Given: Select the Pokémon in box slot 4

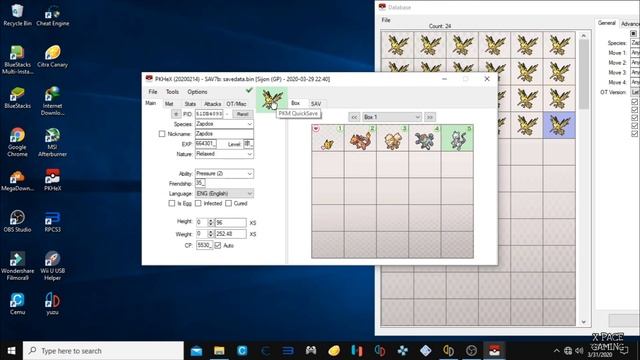Looking at the screenshot, I should [425, 138].
